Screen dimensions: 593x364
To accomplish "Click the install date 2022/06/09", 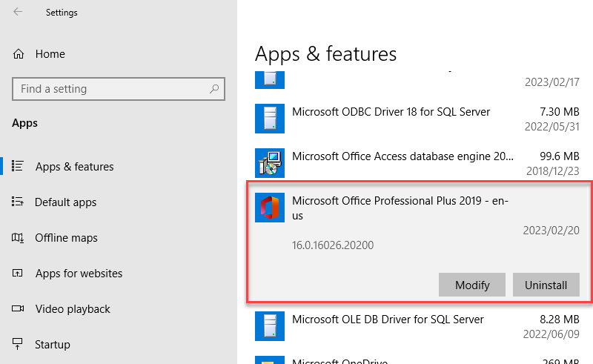I will pyautogui.click(x=551, y=334).
